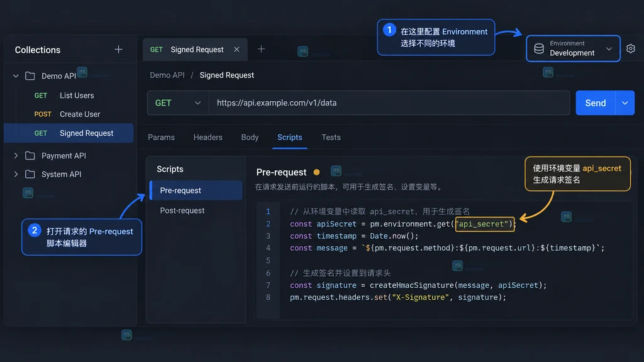Click the Pre-request editor heading
Viewport: 644px width, 362px height.
(281, 172)
